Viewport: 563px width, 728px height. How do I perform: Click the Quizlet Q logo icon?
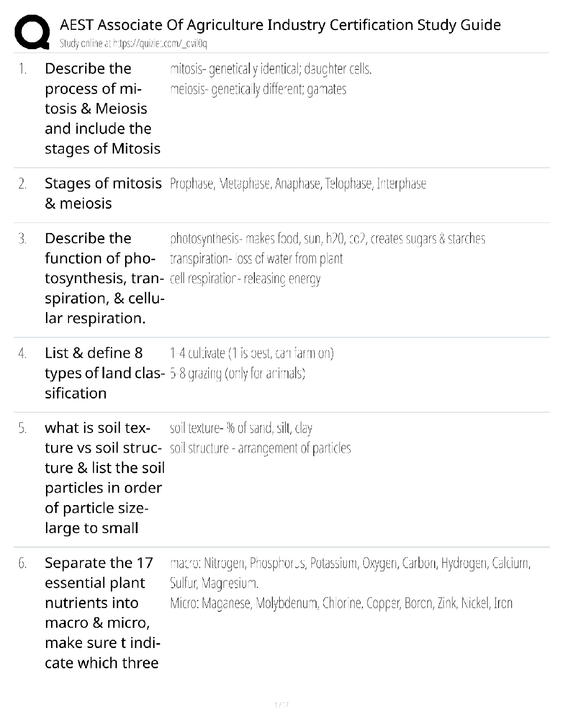coord(33,31)
